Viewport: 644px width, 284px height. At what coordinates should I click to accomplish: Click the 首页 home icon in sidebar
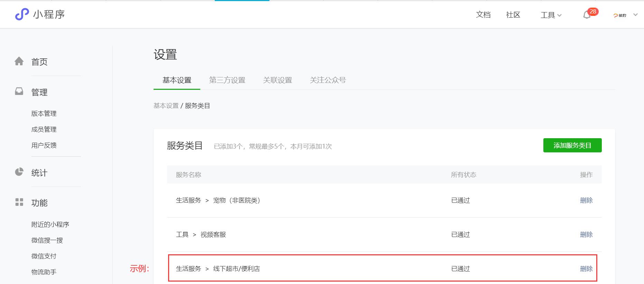click(x=19, y=61)
